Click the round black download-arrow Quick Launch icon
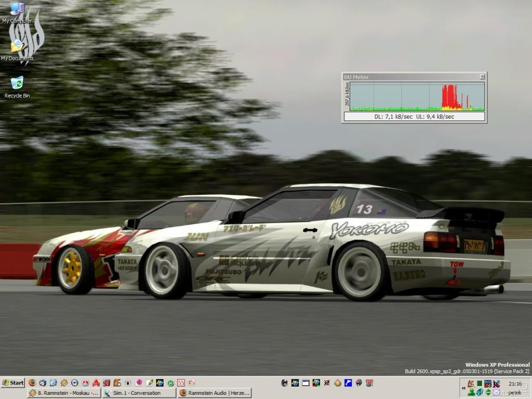 pos(128,383)
